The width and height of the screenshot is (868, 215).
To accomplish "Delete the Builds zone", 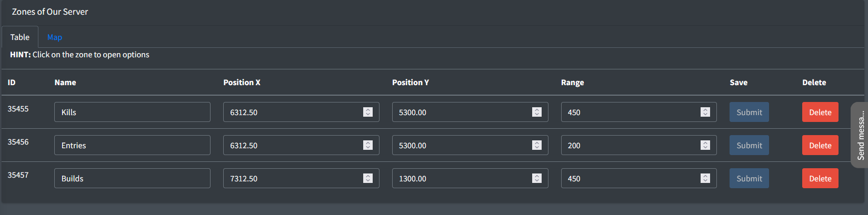I will 820,178.
